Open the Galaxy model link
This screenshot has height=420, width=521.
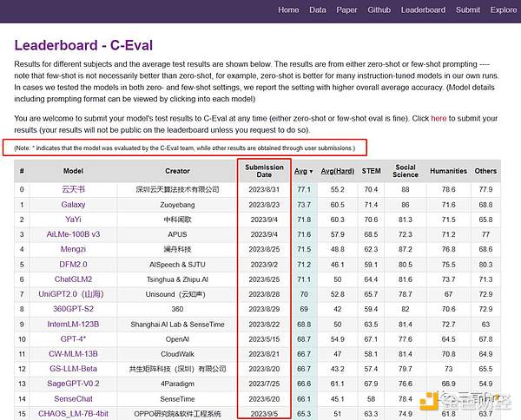coord(74,204)
